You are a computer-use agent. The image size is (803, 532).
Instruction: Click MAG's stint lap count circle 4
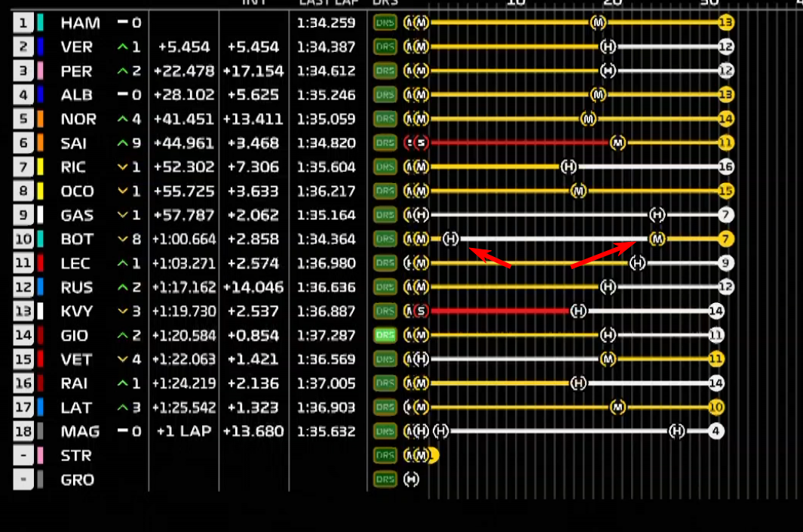pos(716,431)
